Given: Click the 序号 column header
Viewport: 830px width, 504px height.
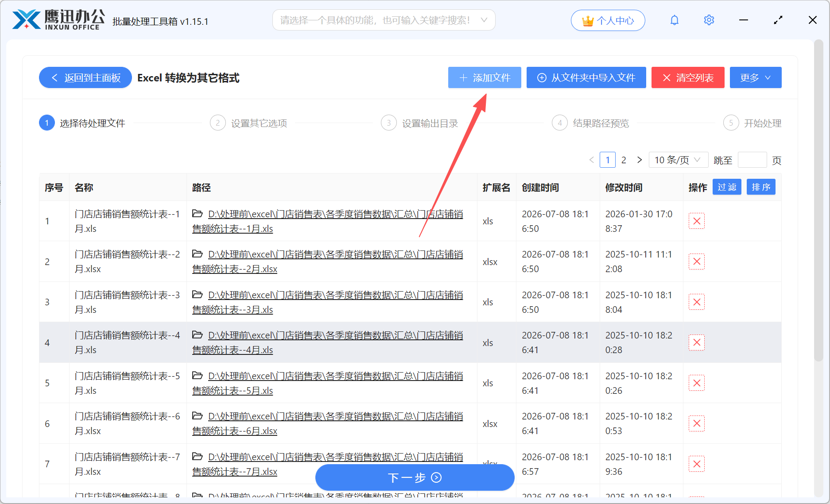Looking at the screenshot, I should [54, 188].
